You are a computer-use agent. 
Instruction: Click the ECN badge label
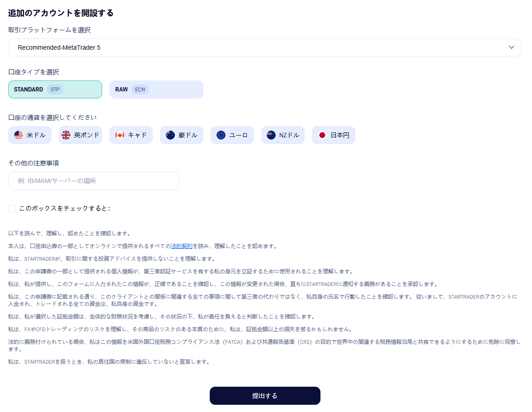(x=140, y=89)
